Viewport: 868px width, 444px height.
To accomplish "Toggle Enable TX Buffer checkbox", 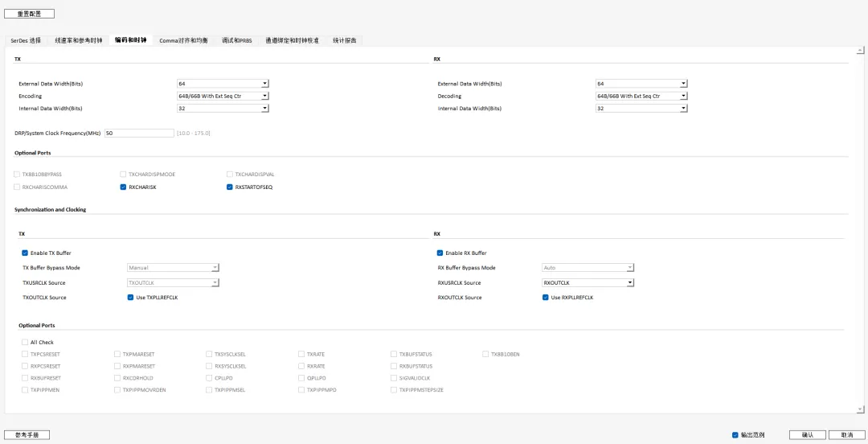I will tap(25, 253).
